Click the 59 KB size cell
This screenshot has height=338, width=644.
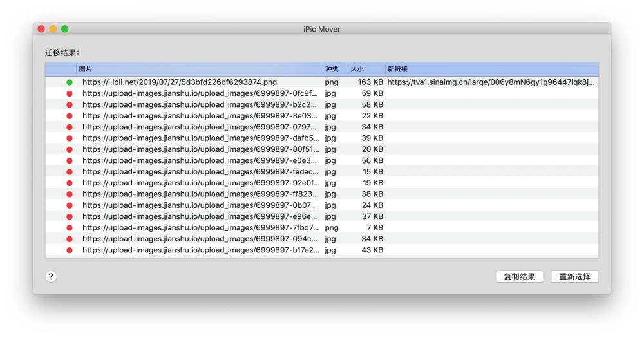point(372,93)
